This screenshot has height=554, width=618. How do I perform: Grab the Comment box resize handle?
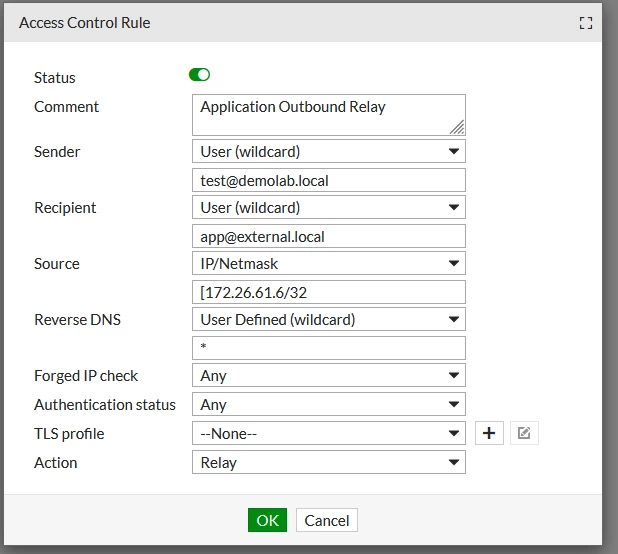click(x=457, y=128)
